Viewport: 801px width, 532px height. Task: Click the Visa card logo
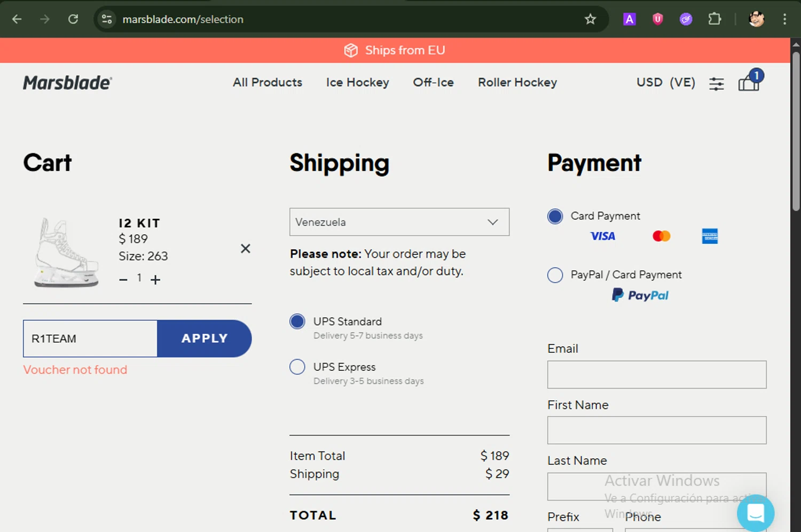(603, 236)
